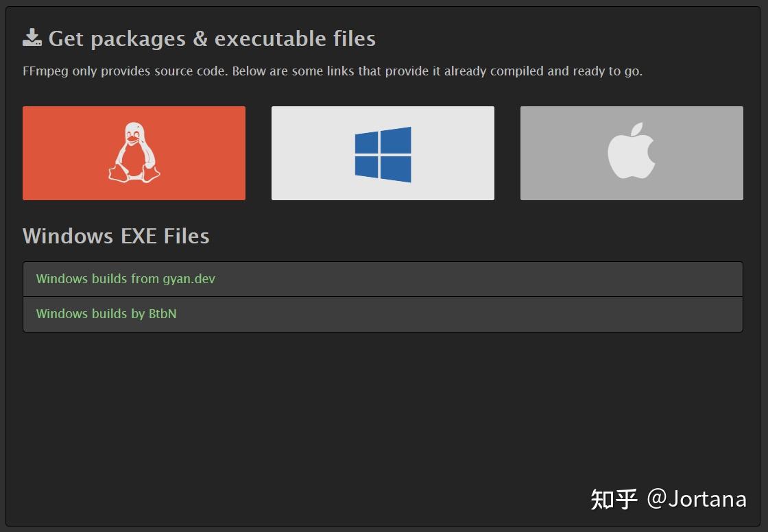Open Windows builds from gyan.dev link
The height and width of the screenshot is (532, 768).
click(125, 279)
